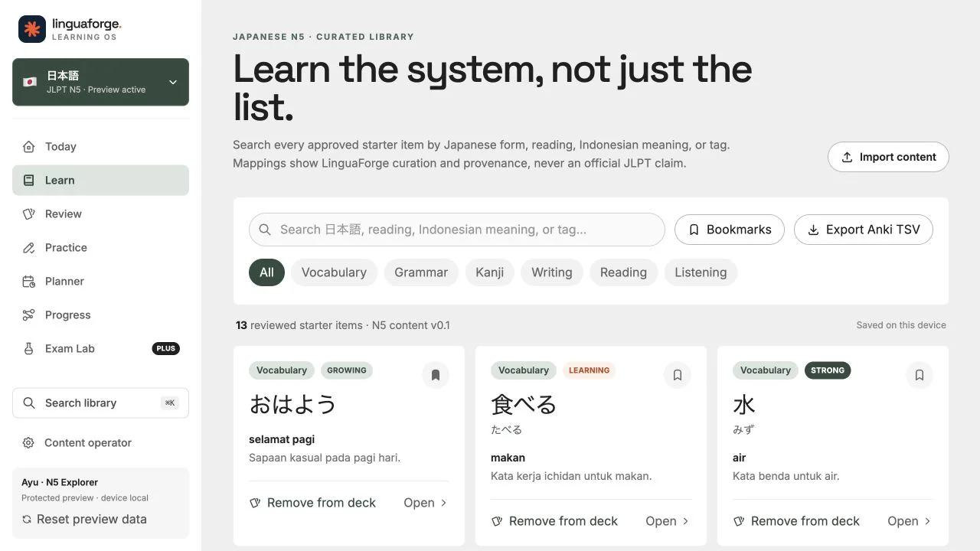980x551 pixels.
Task: Click the word 'selamat pagi'
Action: click(x=282, y=439)
